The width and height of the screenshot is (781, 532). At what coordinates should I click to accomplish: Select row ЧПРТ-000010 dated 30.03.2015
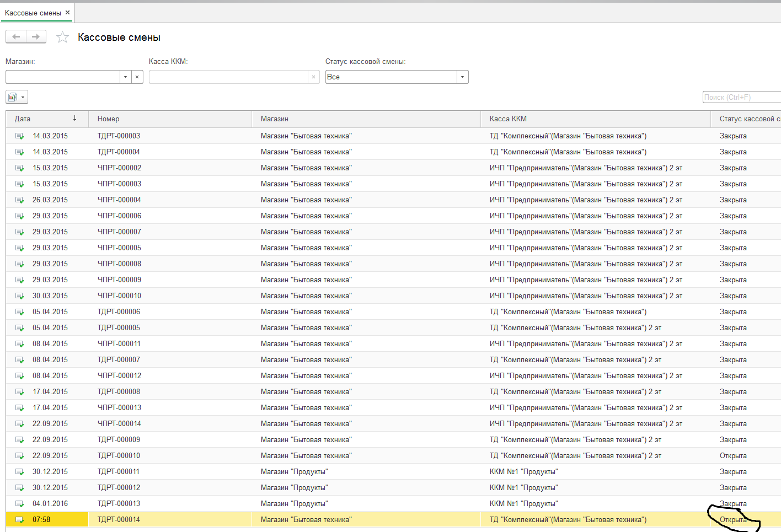[393, 296]
